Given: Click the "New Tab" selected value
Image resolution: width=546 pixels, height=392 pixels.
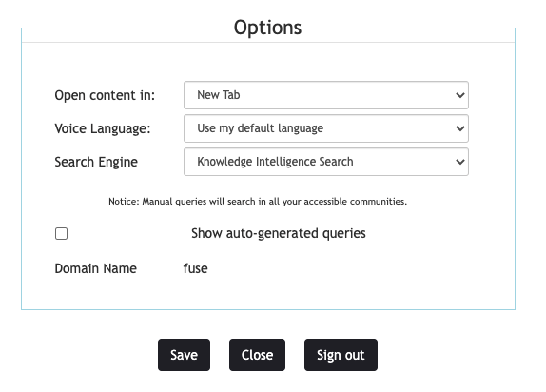Looking at the screenshot, I should (219, 95).
